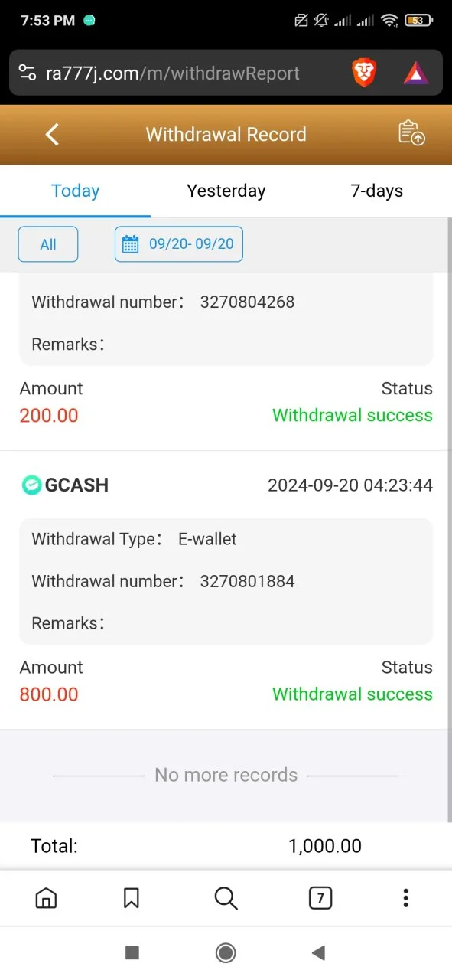This screenshot has height=980, width=452.
Task: Open the 09/20- 09/20 date range picker
Action: (179, 244)
